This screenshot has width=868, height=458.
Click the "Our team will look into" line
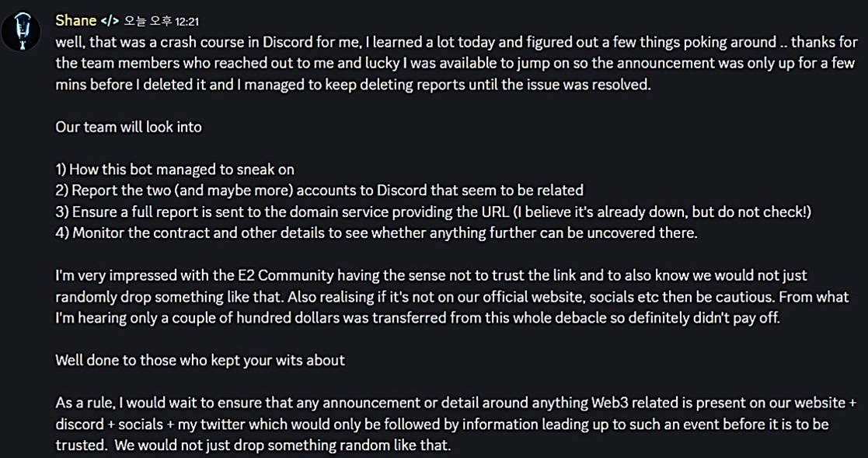tap(128, 127)
